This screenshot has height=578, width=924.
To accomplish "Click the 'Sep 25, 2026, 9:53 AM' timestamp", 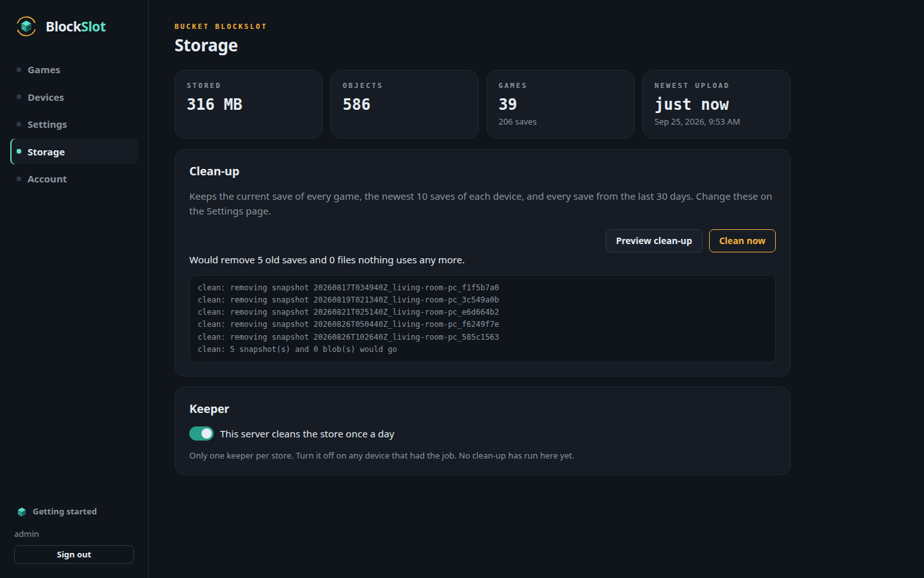I will [x=697, y=122].
